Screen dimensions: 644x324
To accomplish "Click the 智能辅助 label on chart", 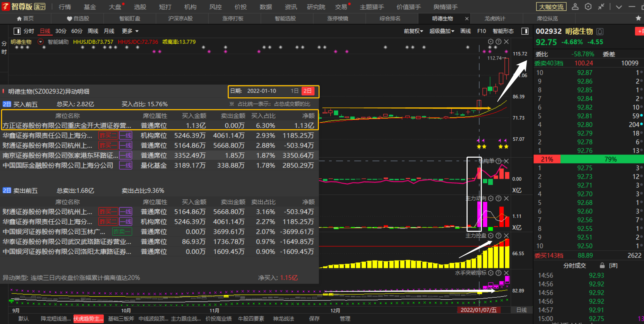I will tap(58, 42).
